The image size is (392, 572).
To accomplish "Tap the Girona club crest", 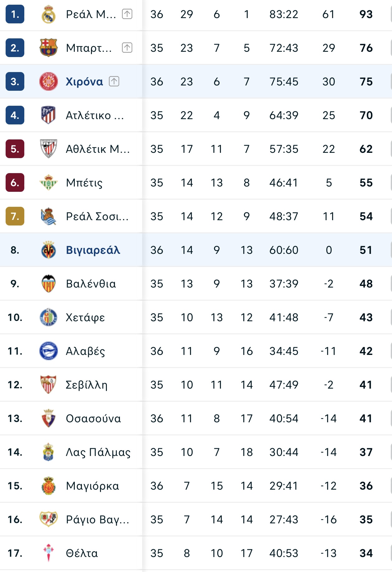I will pyautogui.click(x=48, y=81).
